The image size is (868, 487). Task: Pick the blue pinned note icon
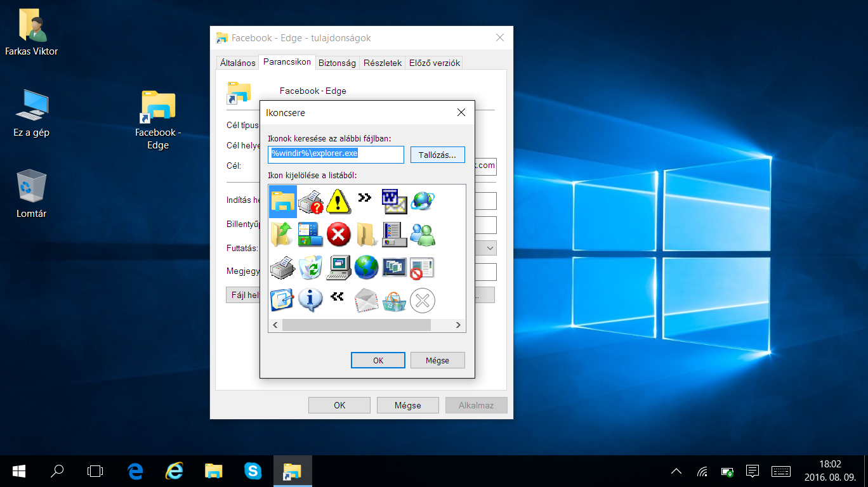click(282, 300)
